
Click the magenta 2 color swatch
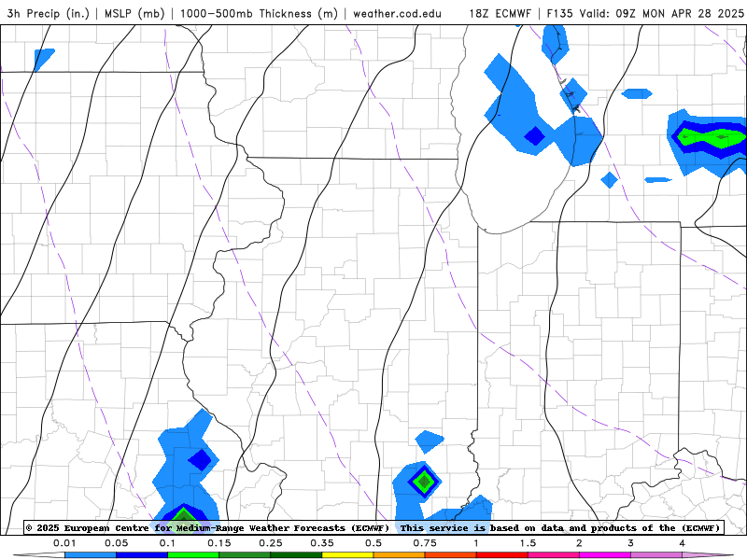click(605, 555)
